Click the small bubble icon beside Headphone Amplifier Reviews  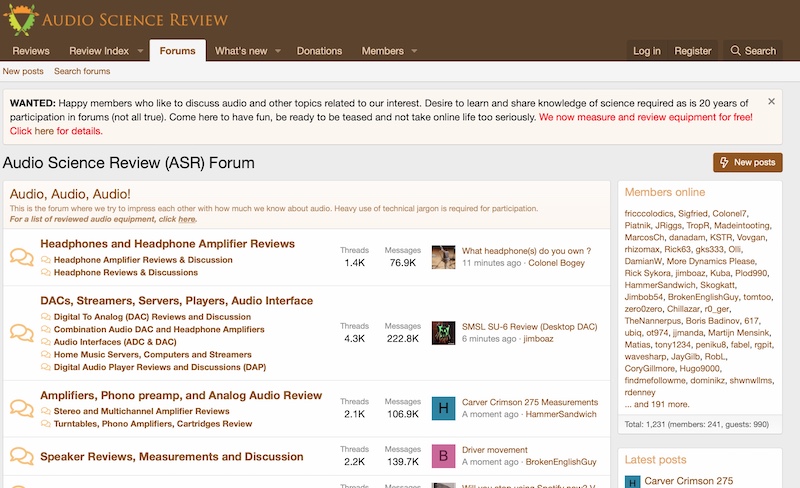[x=45, y=260]
